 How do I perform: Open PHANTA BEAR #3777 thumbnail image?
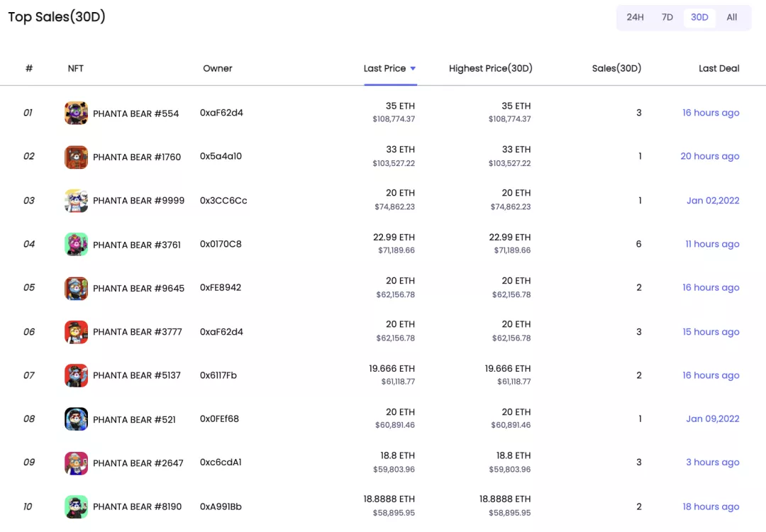tap(76, 332)
